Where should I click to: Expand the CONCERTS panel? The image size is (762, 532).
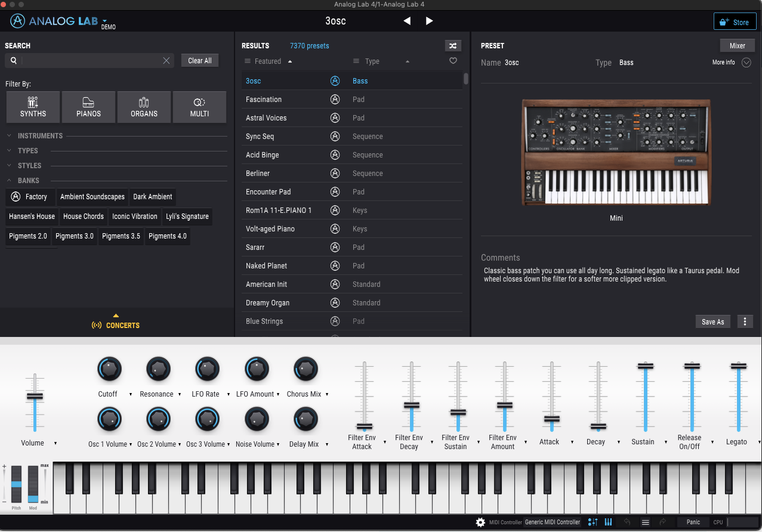click(116, 322)
